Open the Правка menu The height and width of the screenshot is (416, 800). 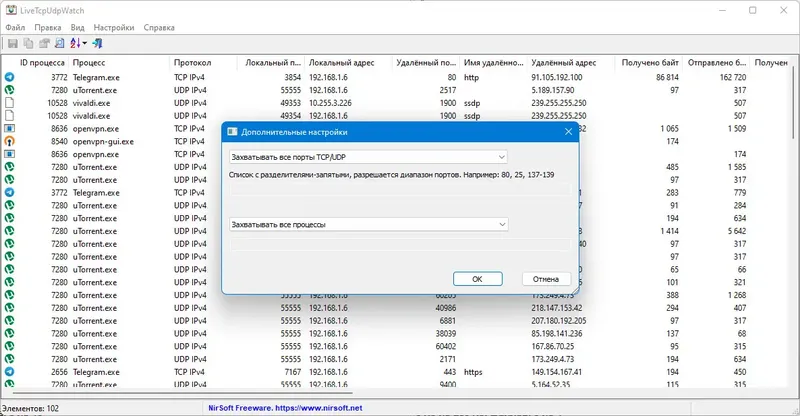pos(47,28)
